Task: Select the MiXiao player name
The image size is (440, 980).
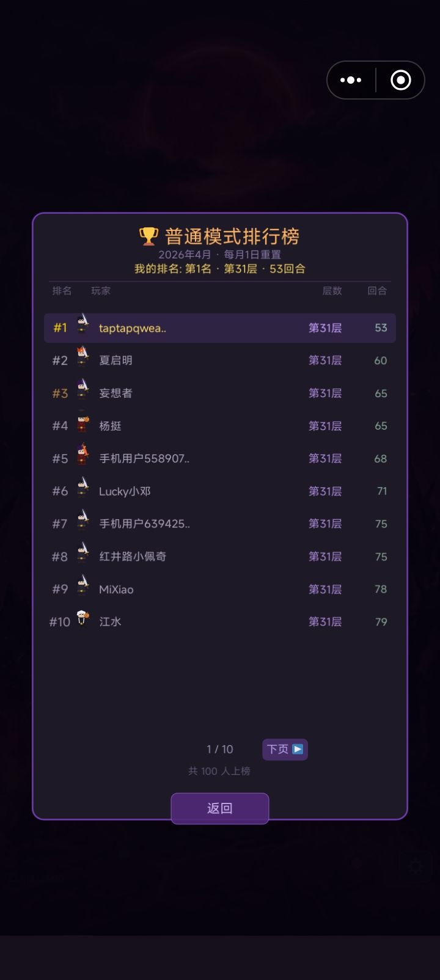Action: [116, 590]
